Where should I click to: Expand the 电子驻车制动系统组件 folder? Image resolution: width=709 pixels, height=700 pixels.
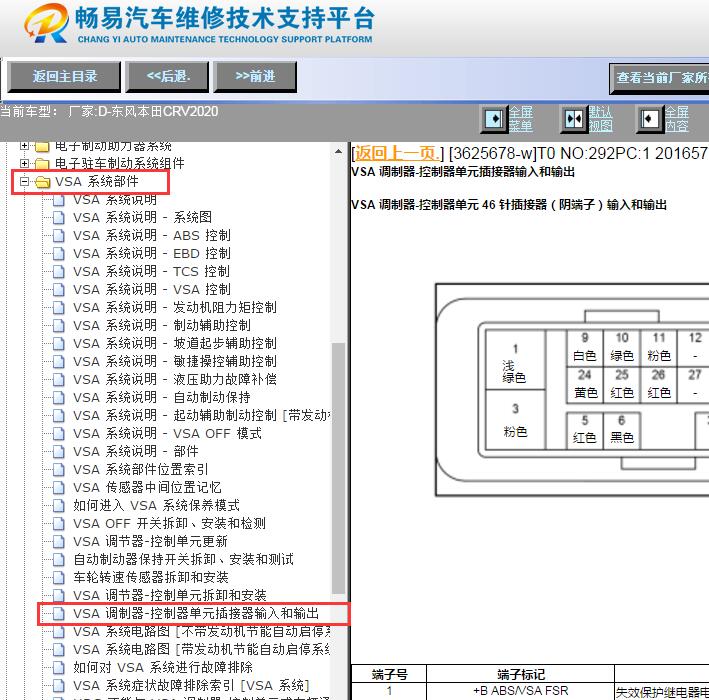pyautogui.click(x=24, y=163)
